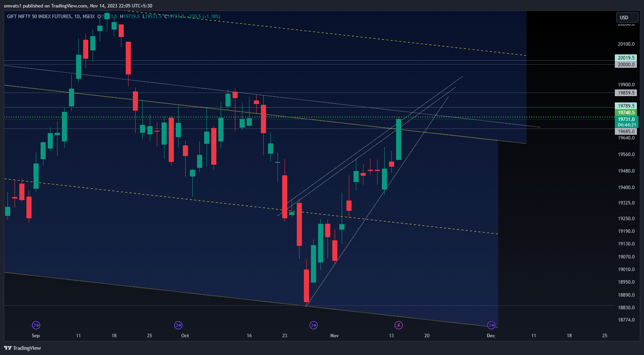
Task: Click the H19739.5 high value in header
Action: [130, 17]
